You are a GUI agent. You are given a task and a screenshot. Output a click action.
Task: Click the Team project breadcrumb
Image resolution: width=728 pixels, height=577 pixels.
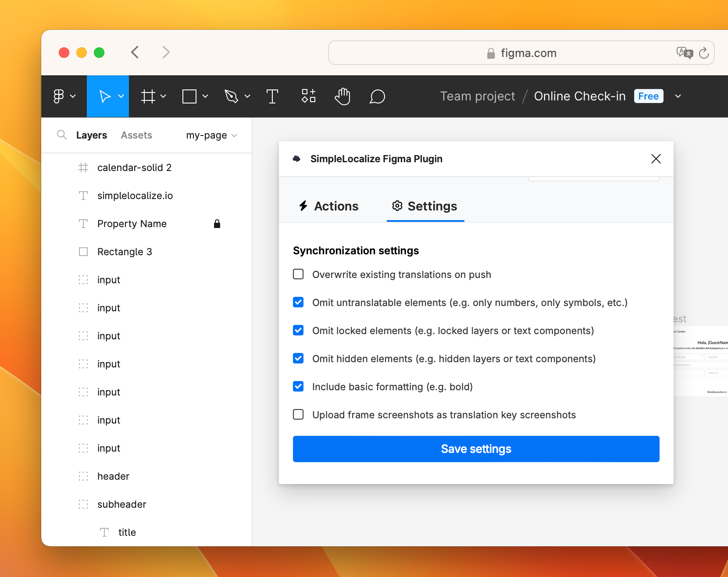[478, 96]
